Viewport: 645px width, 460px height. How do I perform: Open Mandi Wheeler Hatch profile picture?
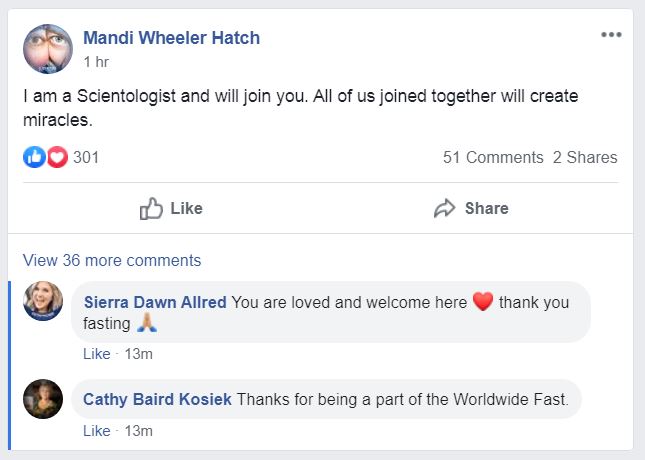pos(48,49)
